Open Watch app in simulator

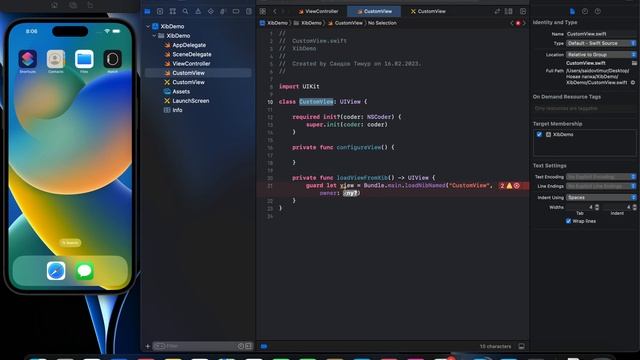click(112, 60)
